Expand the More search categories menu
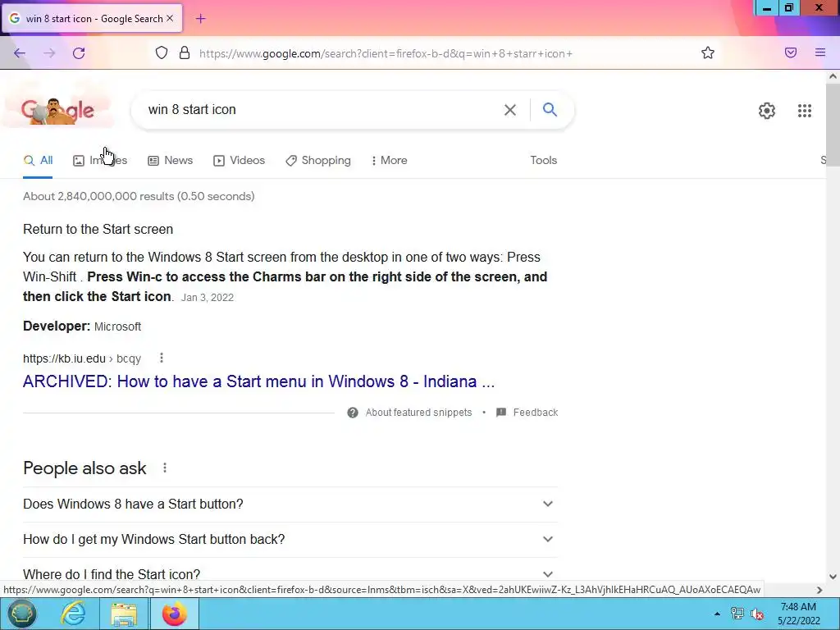 click(x=390, y=160)
